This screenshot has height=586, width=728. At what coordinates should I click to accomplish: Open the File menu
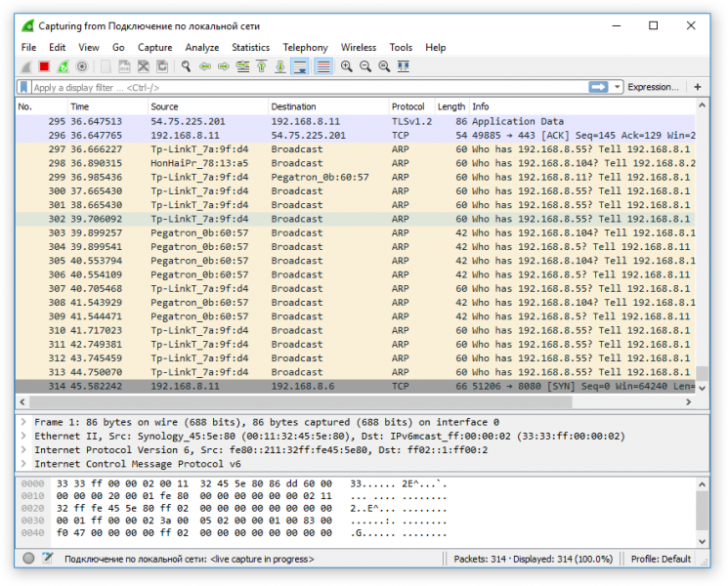28,47
